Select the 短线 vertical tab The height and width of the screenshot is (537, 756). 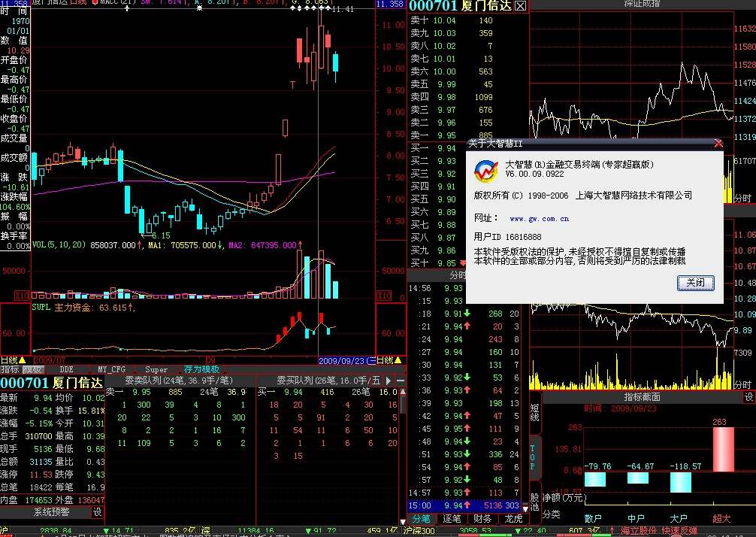click(x=535, y=412)
